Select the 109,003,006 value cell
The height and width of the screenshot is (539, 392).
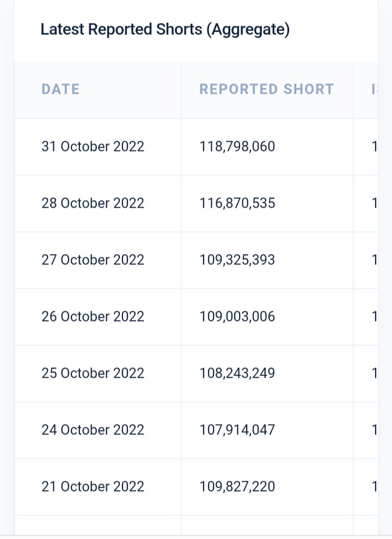237,317
